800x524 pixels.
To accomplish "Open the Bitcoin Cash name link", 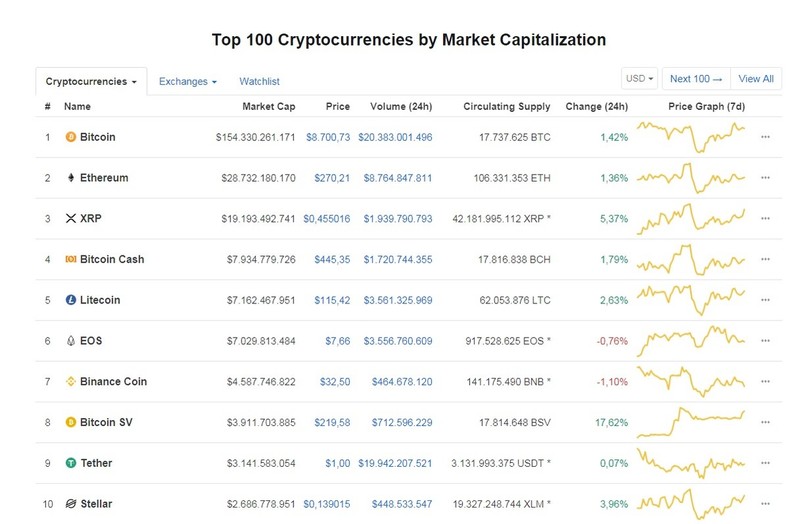I will pos(112,259).
